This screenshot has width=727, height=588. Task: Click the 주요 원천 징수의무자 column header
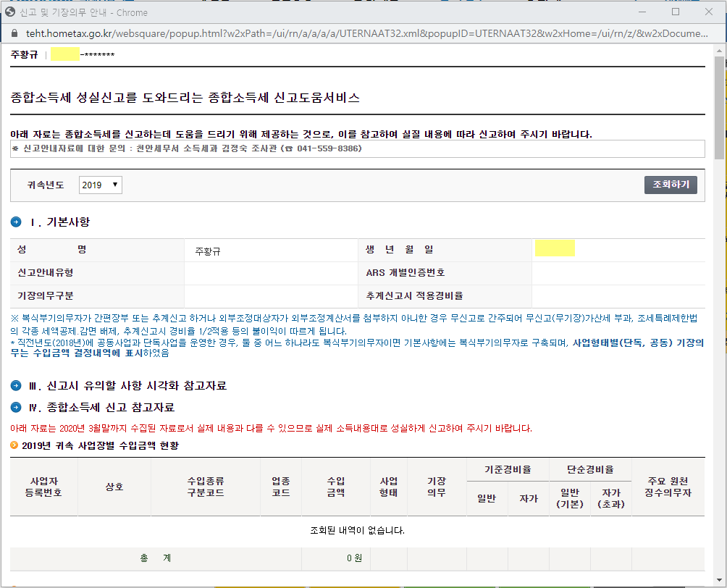coord(668,487)
